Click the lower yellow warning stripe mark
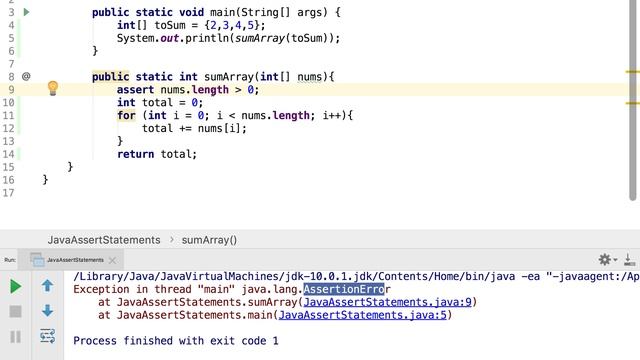This screenshot has height=360, width=640. click(633, 103)
